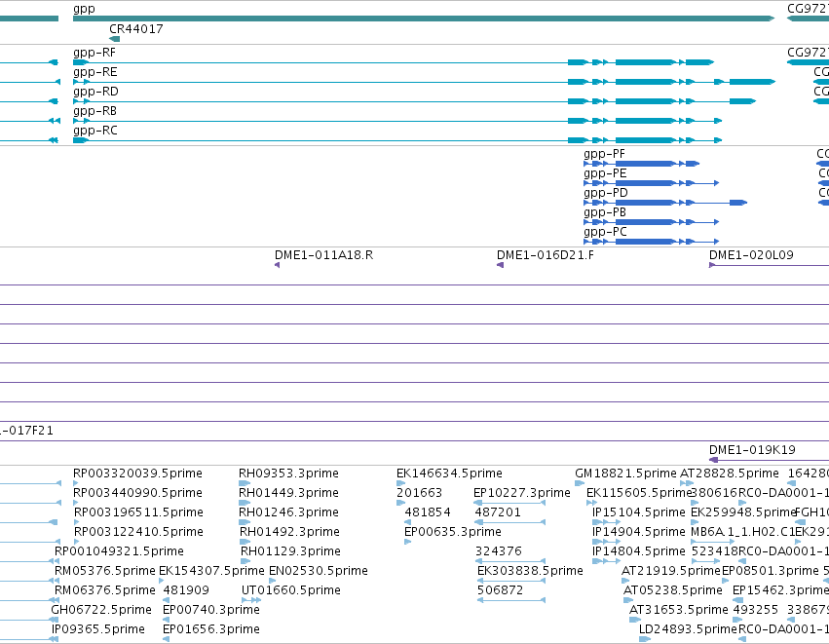Select the DME1-019K19 clone label
The width and height of the screenshot is (829, 644).
pos(752,450)
